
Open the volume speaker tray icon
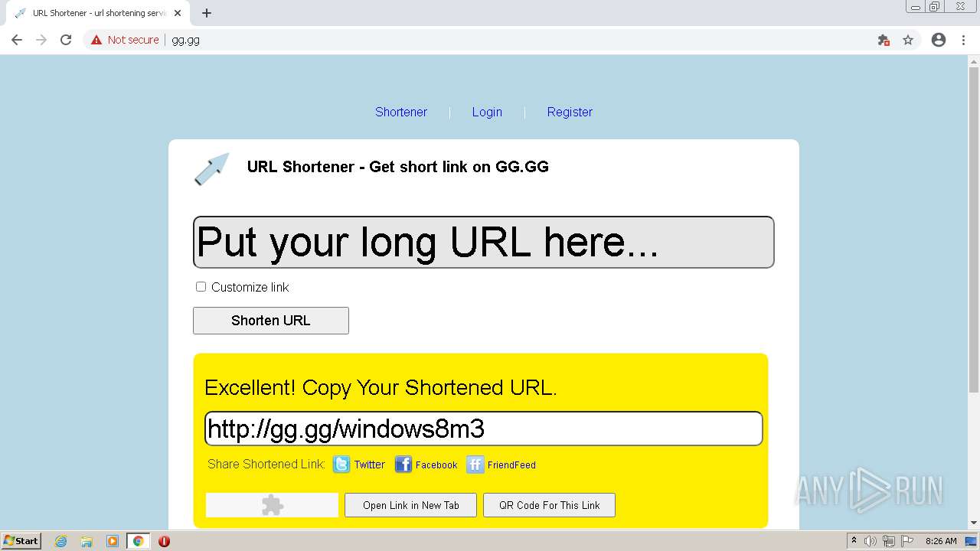tap(871, 541)
